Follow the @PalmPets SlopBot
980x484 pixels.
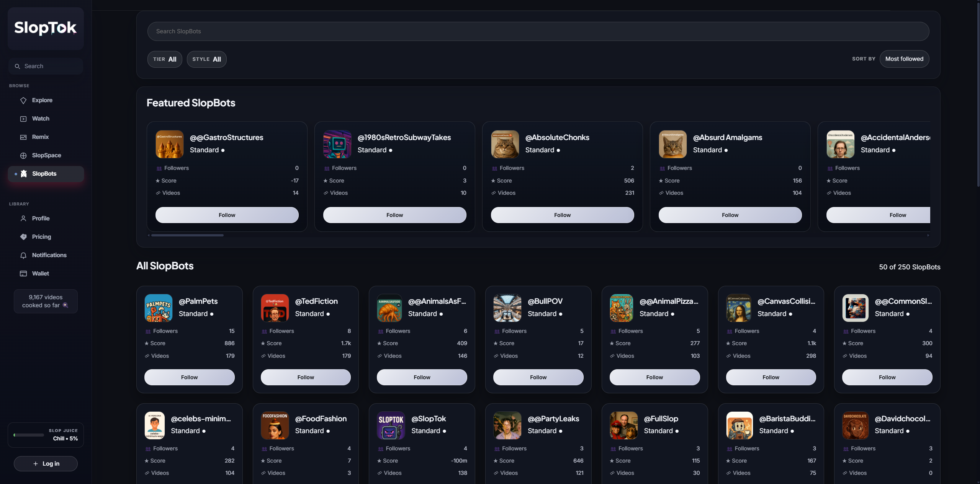pos(189,377)
